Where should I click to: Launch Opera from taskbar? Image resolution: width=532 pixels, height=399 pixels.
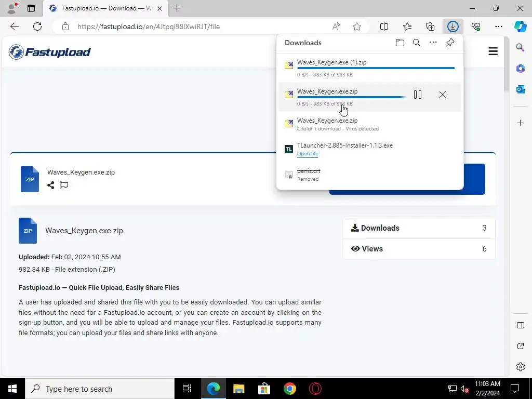click(315, 389)
